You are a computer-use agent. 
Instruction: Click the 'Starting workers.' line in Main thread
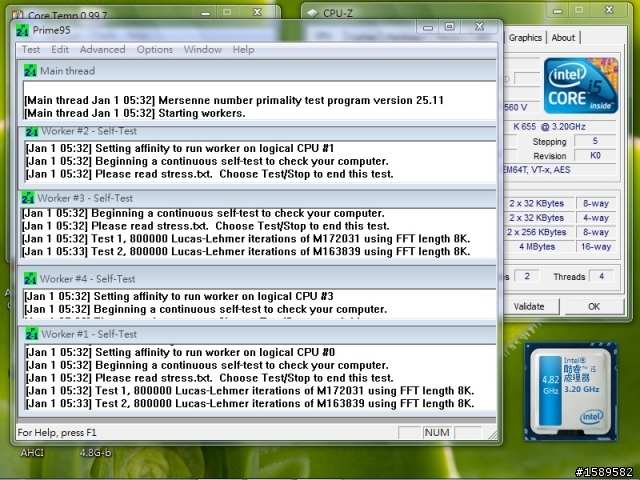[135, 113]
